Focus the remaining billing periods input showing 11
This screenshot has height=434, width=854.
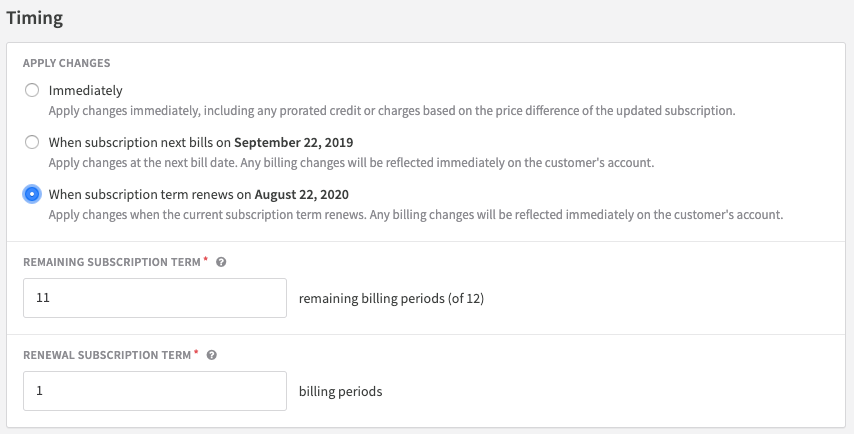pyautogui.click(x=155, y=298)
